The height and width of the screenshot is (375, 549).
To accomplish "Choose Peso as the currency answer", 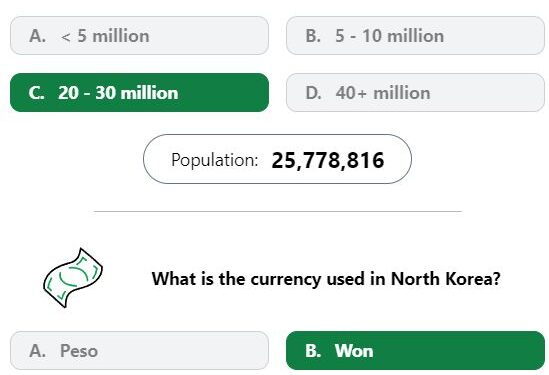I will pyautogui.click(x=139, y=350).
